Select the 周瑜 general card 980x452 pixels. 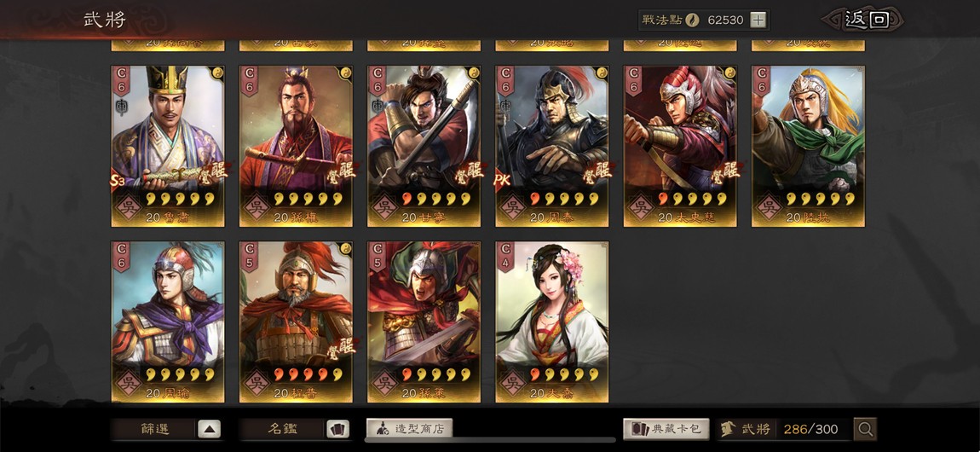pos(168,322)
